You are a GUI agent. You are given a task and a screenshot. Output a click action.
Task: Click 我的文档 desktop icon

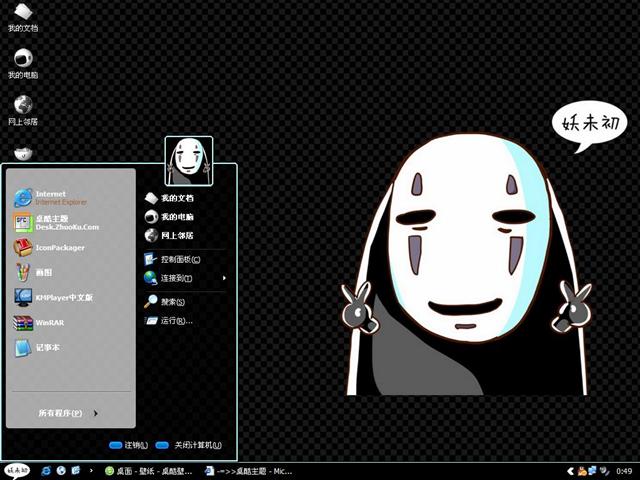point(22,16)
